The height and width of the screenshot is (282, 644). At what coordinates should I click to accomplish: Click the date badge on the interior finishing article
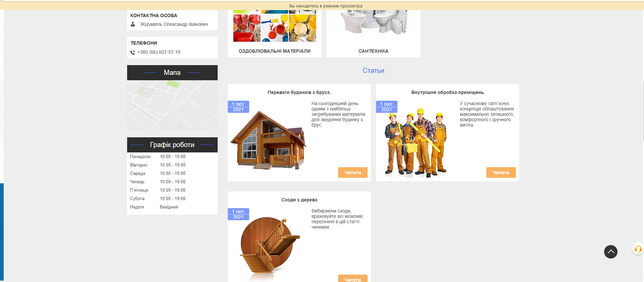tap(386, 107)
